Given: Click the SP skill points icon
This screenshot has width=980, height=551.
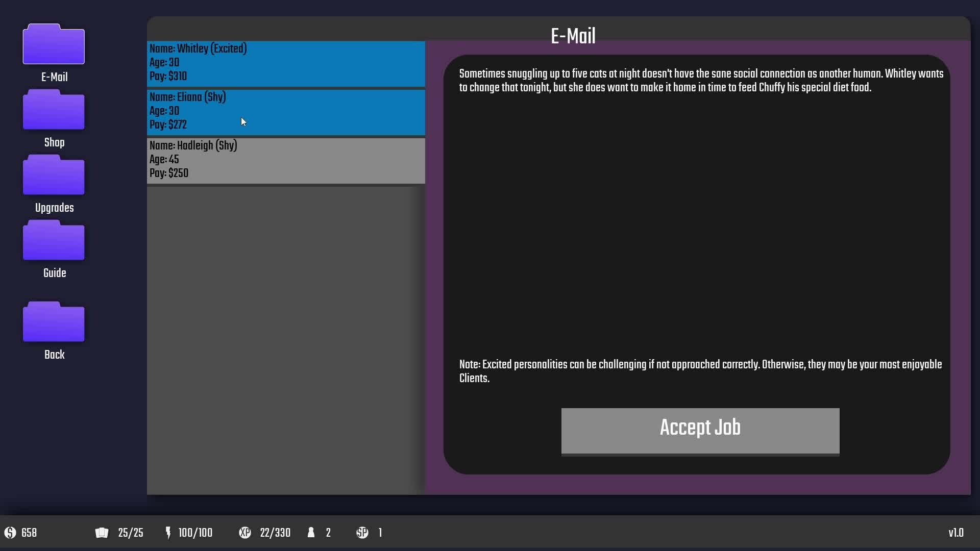Looking at the screenshot, I should pos(362,533).
